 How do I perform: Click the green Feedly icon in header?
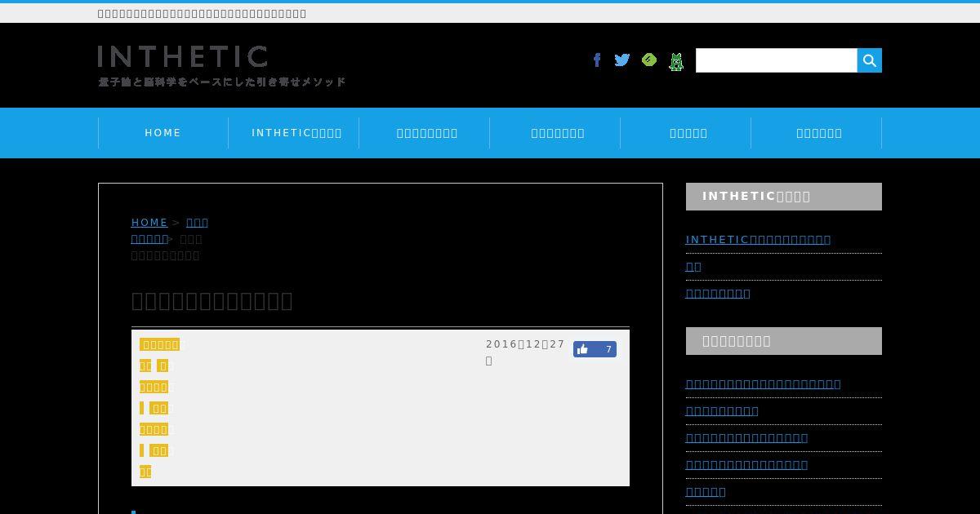[649, 60]
